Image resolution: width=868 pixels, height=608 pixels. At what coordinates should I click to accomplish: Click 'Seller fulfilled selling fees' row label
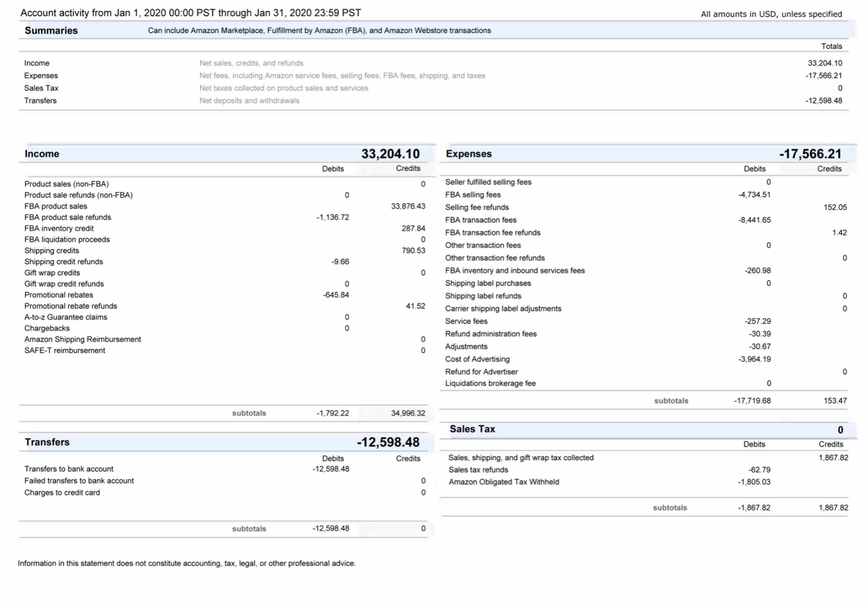pyautogui.click(x=488, y=182)
